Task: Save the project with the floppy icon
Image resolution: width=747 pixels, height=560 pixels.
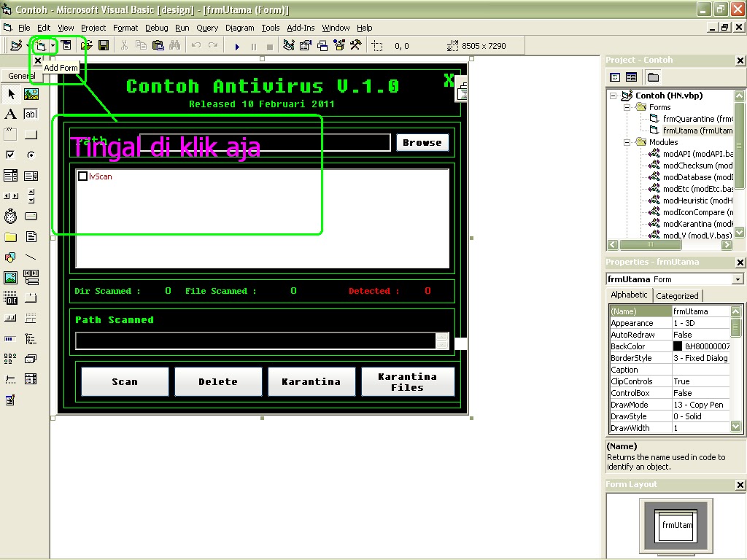Action: 104,46
